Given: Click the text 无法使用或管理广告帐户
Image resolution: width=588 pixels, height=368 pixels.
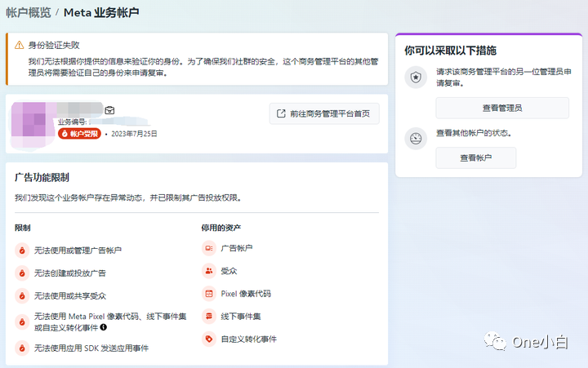Looking at the screenshot, I should point(78,251).
